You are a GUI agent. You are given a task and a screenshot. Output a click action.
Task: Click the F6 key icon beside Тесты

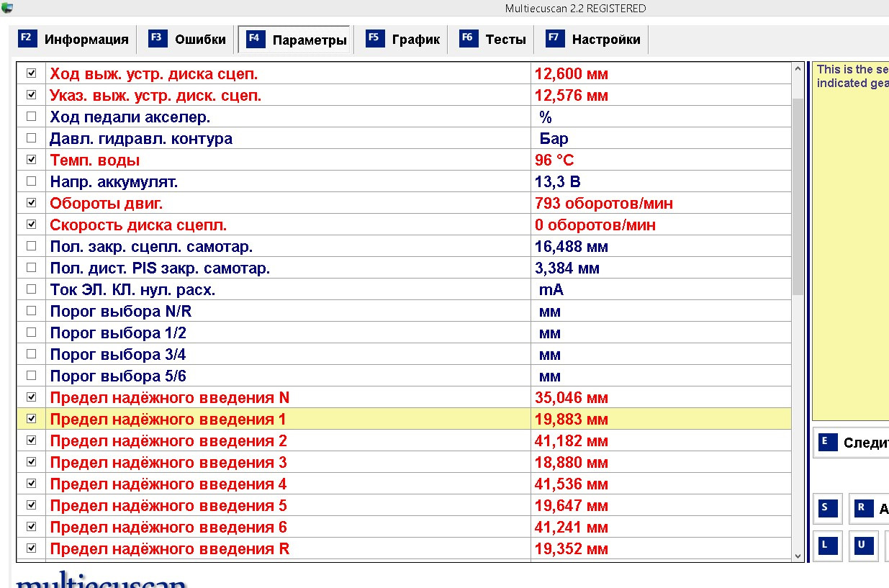coord(469,38)
